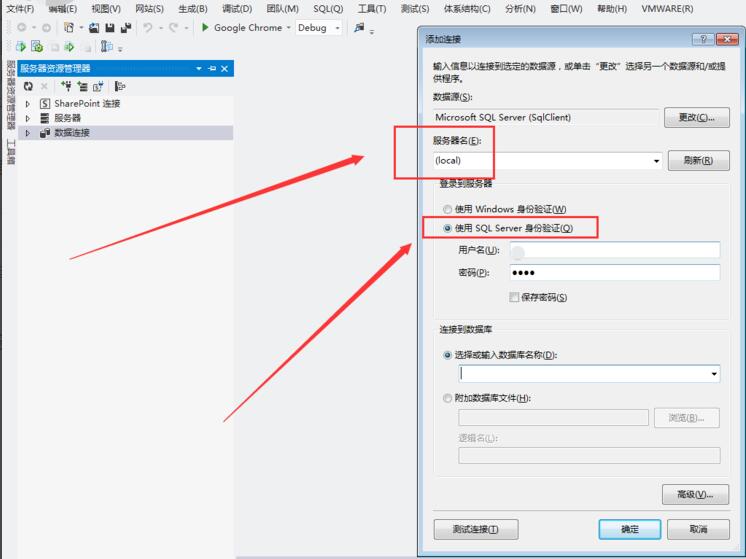Refresh the Server Explorer tree
The height and width of the screenshot is (559, 746).
click(x=28, y=86)
